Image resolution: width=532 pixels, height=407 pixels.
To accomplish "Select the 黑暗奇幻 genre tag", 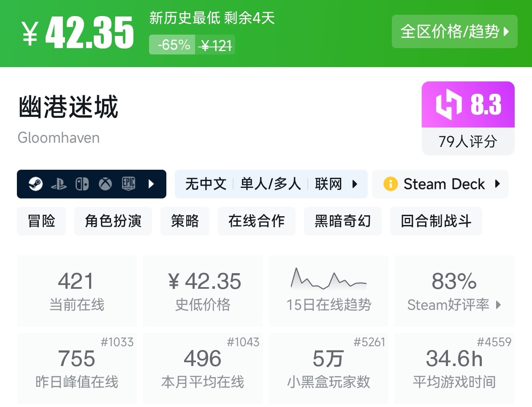I will pos(342,221).
